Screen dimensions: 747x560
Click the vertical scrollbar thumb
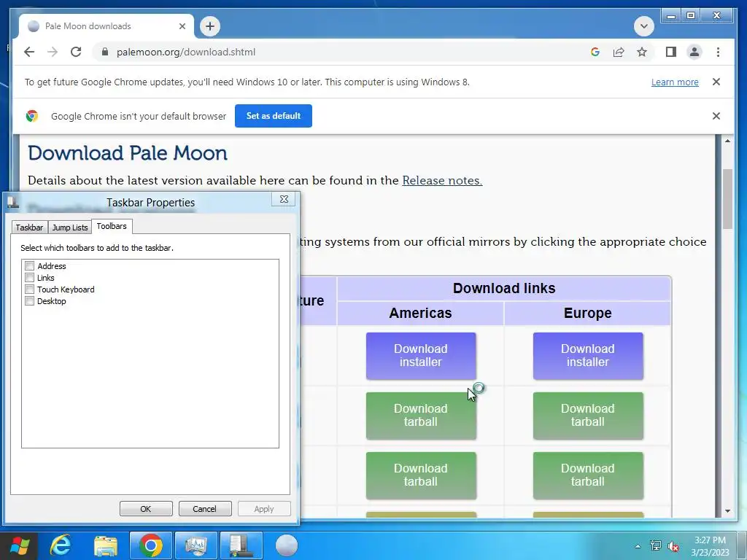coord(727,199)
